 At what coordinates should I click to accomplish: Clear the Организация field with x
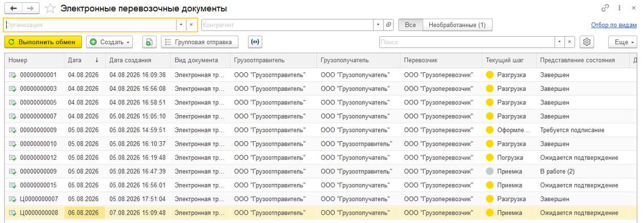191,25
